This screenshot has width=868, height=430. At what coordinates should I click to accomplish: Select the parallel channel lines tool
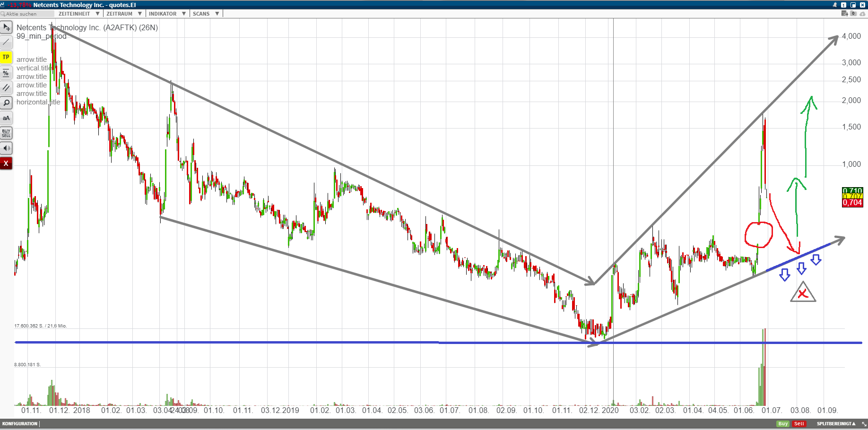6,88
